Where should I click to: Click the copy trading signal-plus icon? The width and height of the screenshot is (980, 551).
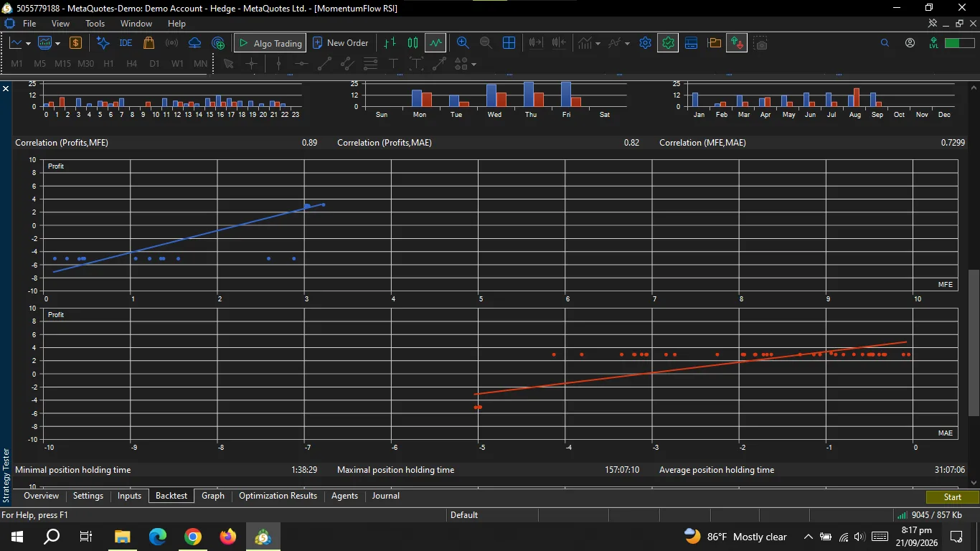[218, 43]
